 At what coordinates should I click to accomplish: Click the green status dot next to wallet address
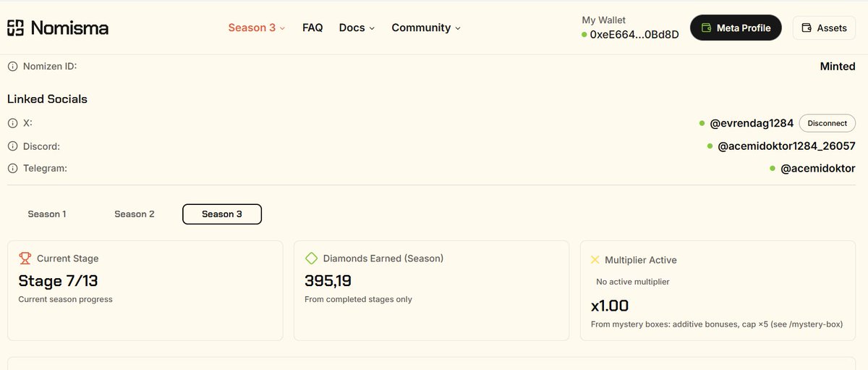point(584,35)
